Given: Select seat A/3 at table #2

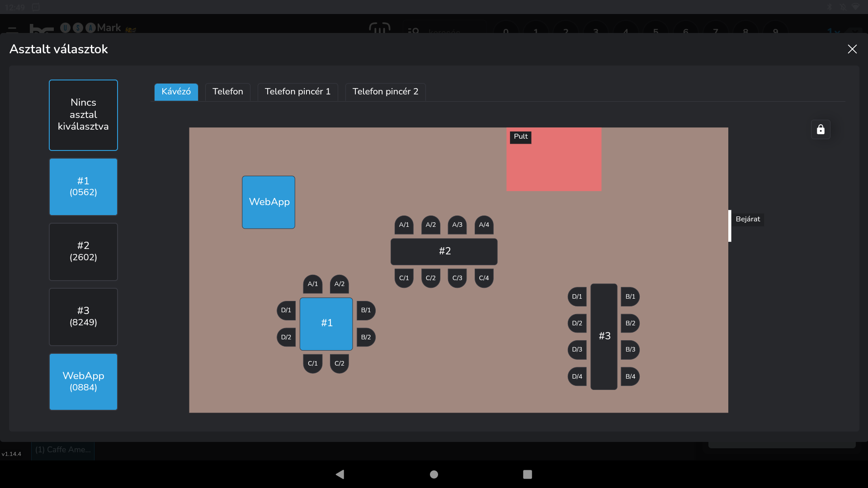Looking at the screenshot, I should pyautogui.click(x=457, y=225).
